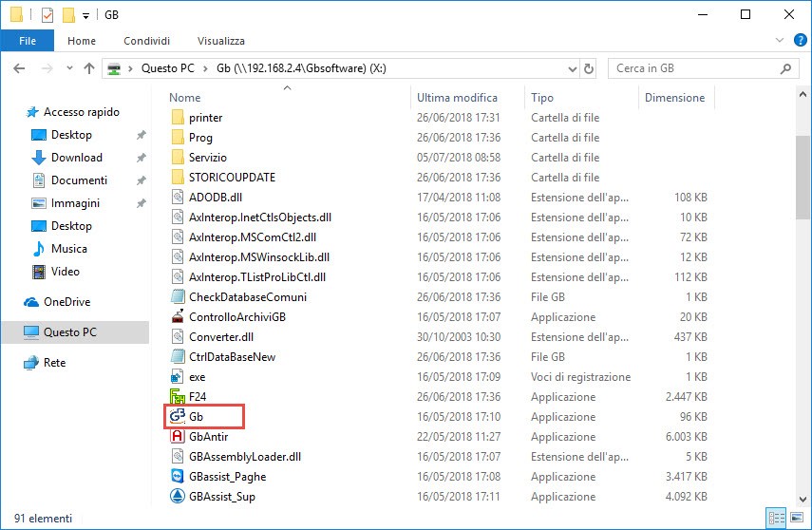Expand the breadcrumb chevron after Questo PC
The height and width of the screenshot is (530, 812).
(x=205, y=68)
